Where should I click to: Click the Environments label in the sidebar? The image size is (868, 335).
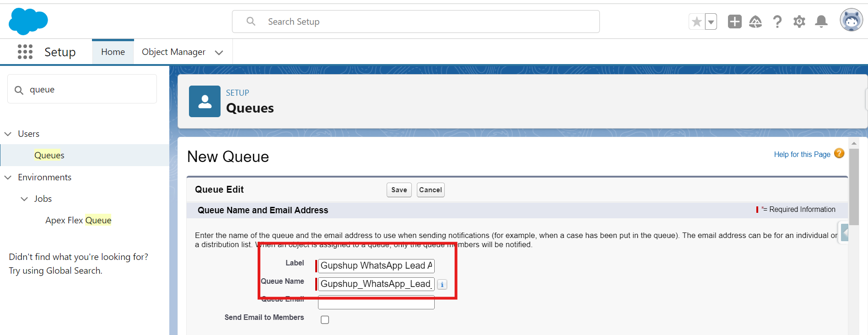click(45, 177)
